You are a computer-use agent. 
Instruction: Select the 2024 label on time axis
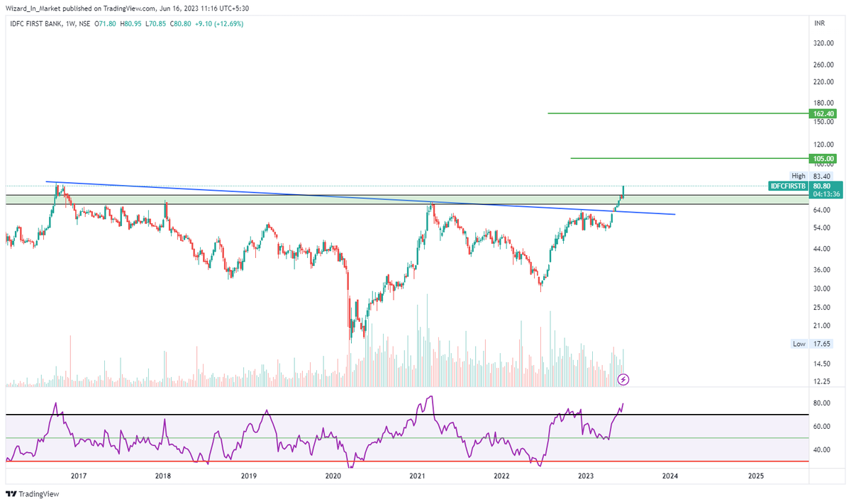point(671,476)
